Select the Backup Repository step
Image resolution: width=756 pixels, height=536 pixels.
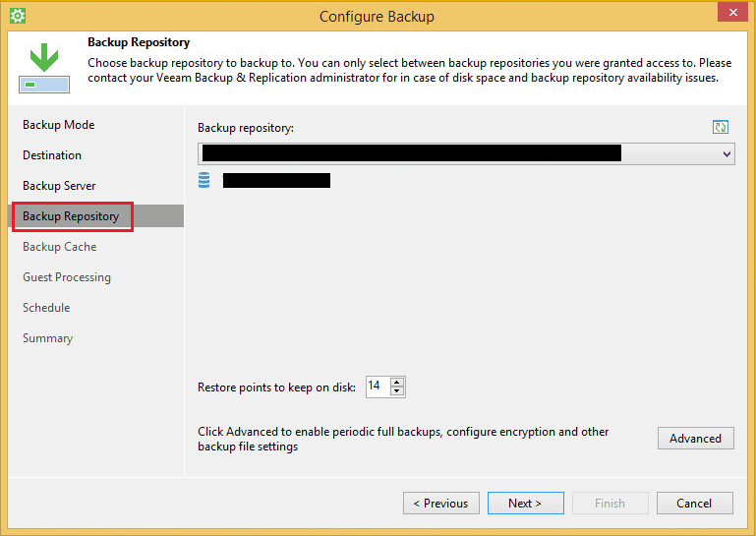(x=71, y=216)
